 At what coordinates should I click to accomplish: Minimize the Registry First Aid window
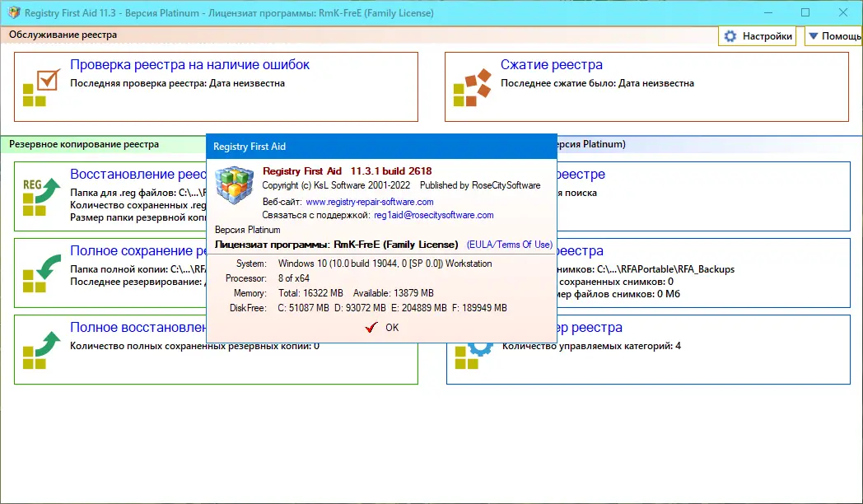tap(768, 12)
